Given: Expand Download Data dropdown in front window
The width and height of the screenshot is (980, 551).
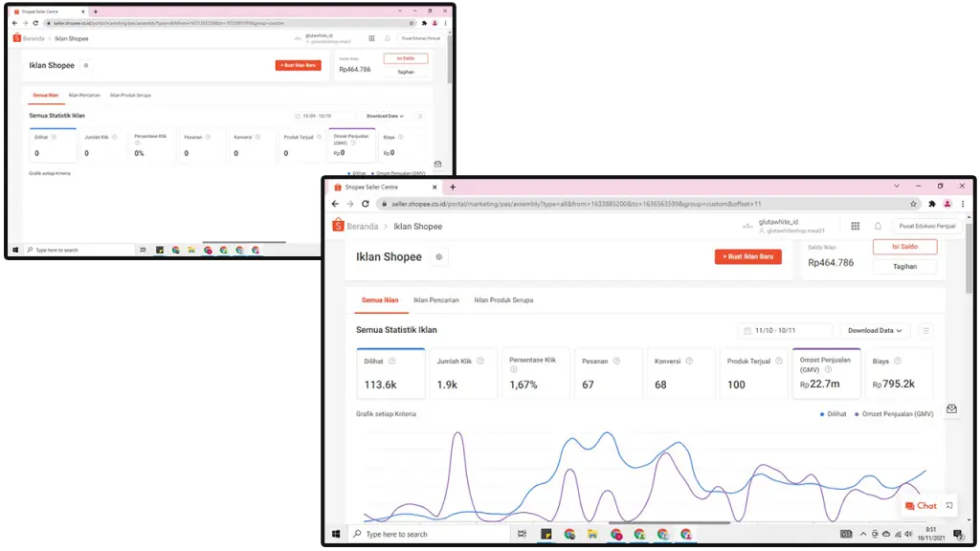Looking at the screenshot, I should click(875, 330).
